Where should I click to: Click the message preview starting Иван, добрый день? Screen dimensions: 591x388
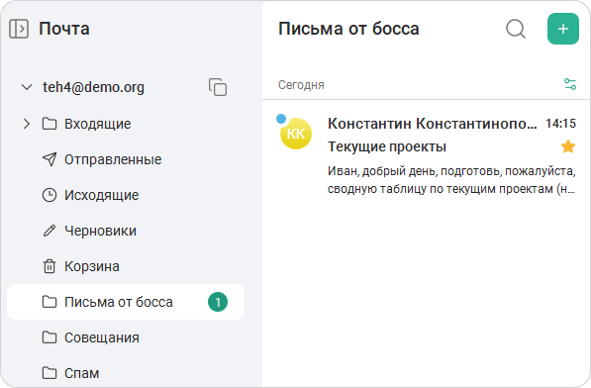pyautogui.click(x=452, y=180)
